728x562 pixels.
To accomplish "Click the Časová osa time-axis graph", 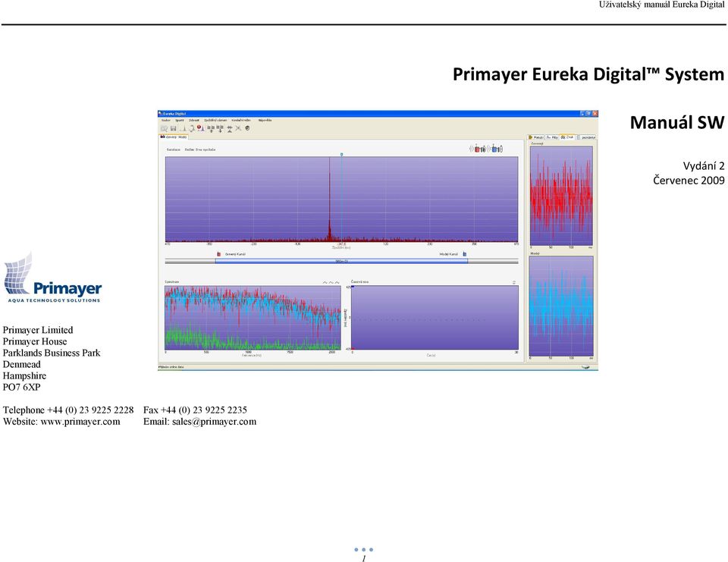I will point(435,318).
